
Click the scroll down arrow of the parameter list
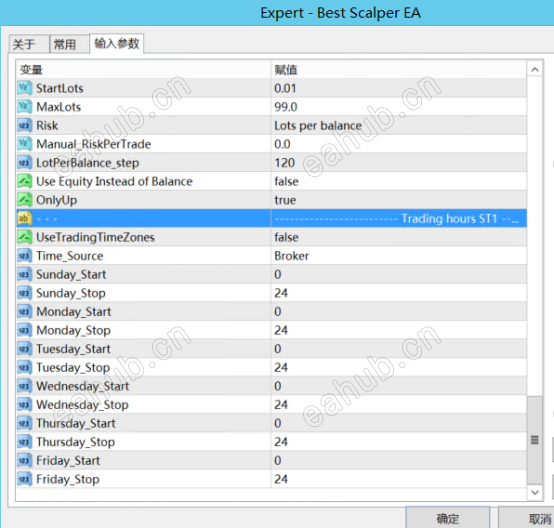pyautogui.click(x=535, y=492)
